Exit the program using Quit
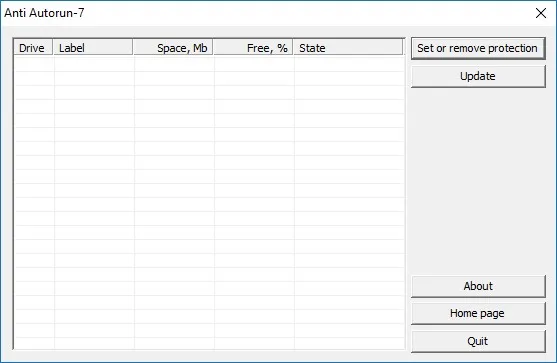 pos(478,341)
